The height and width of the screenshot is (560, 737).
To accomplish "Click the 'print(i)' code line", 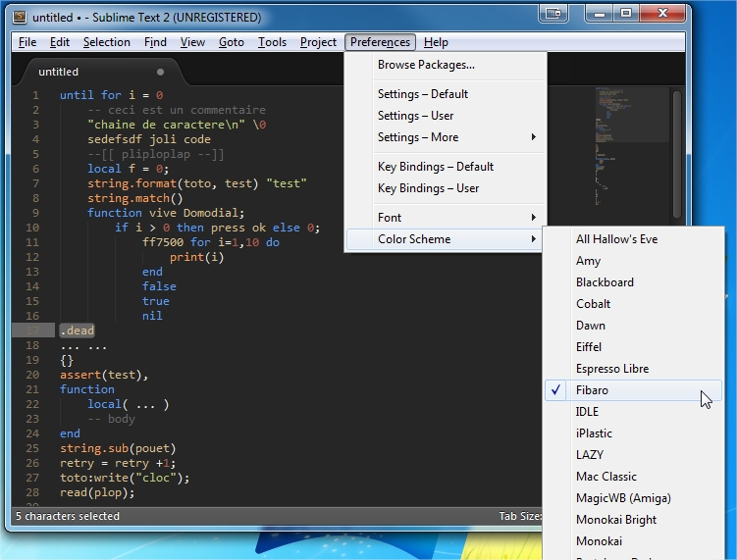I will (x=197, y=257).
